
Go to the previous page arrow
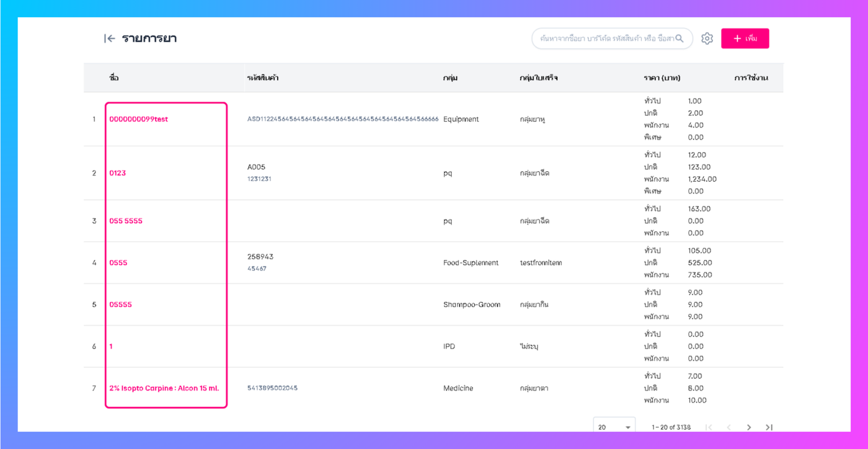click(x=729, y=427)
